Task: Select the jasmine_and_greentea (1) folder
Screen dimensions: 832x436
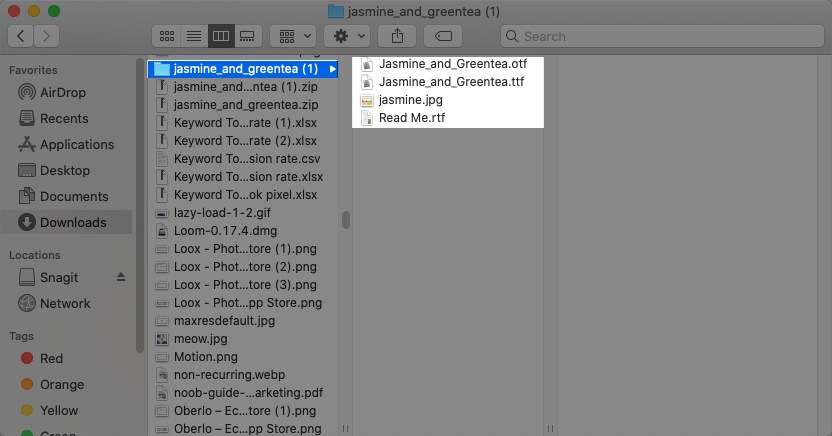Action: tap(242, 69)
